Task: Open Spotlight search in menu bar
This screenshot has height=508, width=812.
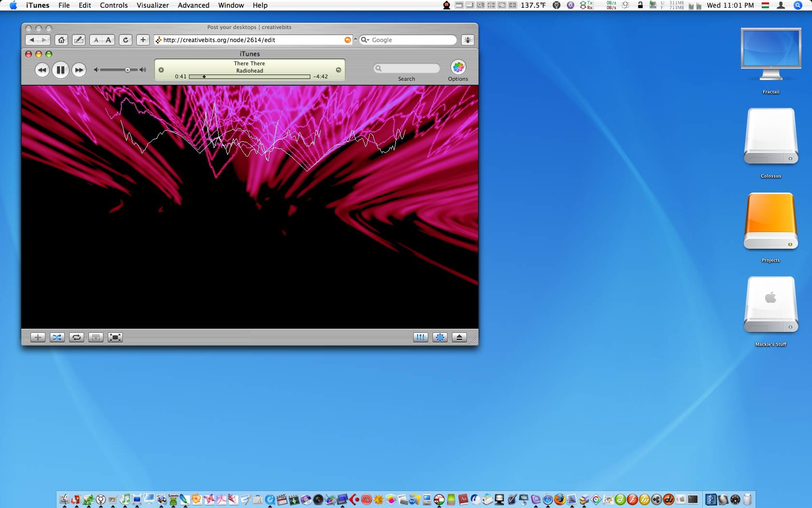Action: [798, 5]
